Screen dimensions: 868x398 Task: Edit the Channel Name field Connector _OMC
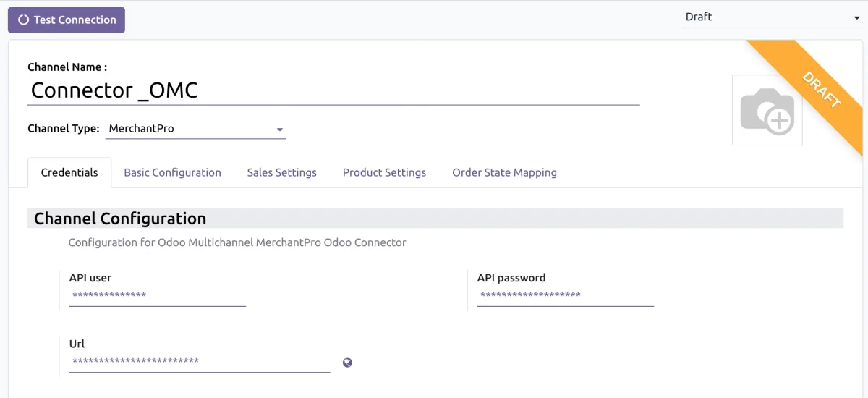coord(333,90)
